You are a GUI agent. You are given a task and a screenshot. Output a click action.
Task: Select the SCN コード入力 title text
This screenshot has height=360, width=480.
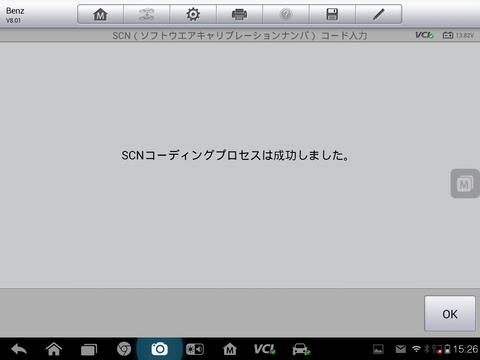[x=240, y=35]
